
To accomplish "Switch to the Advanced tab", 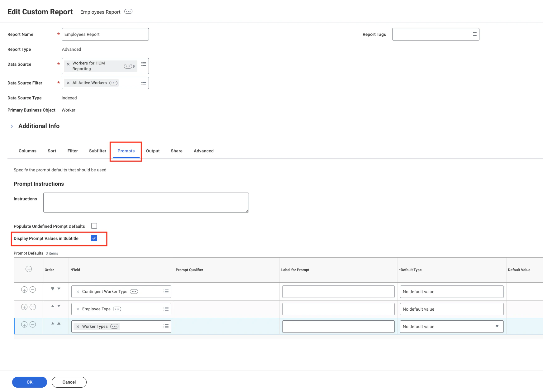I will (204, 151).
